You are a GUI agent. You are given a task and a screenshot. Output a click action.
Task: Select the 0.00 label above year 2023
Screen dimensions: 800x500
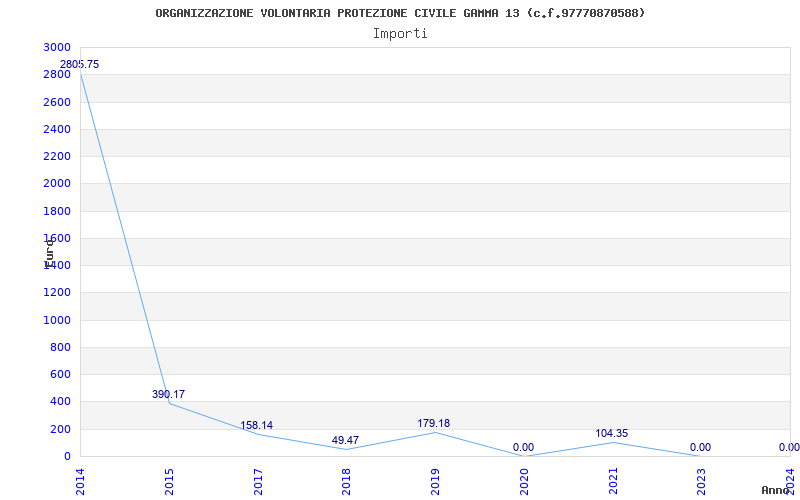point(700,447)
